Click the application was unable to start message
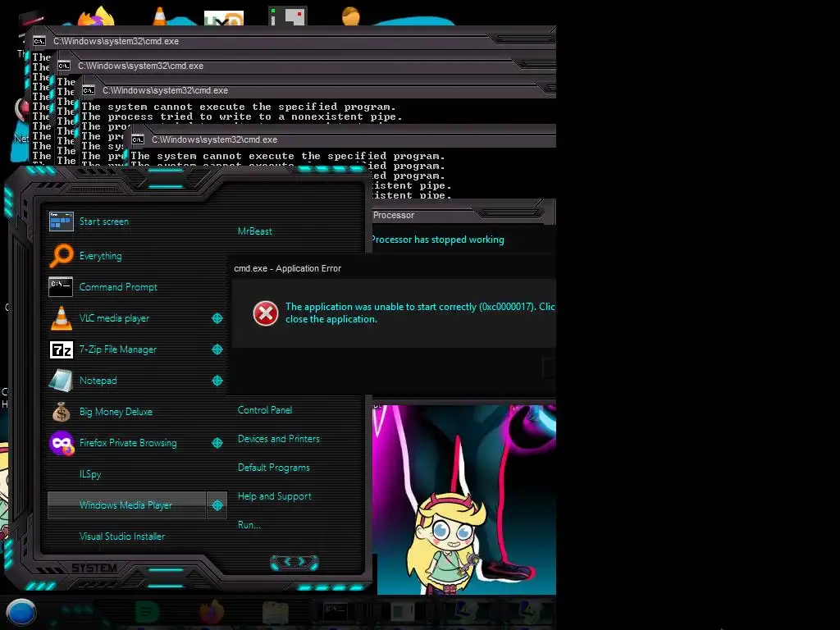 (420, 313)
